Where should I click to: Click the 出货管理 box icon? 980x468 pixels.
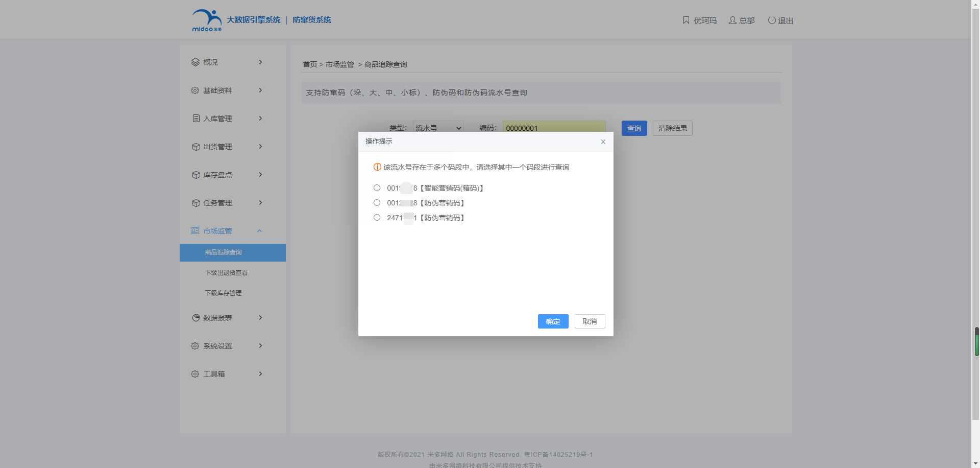[196, 147]
